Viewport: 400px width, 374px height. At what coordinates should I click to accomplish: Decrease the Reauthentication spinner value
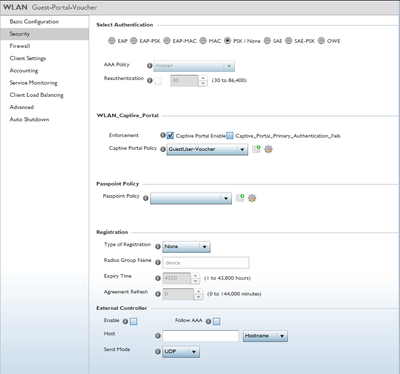tap(203, 83)
